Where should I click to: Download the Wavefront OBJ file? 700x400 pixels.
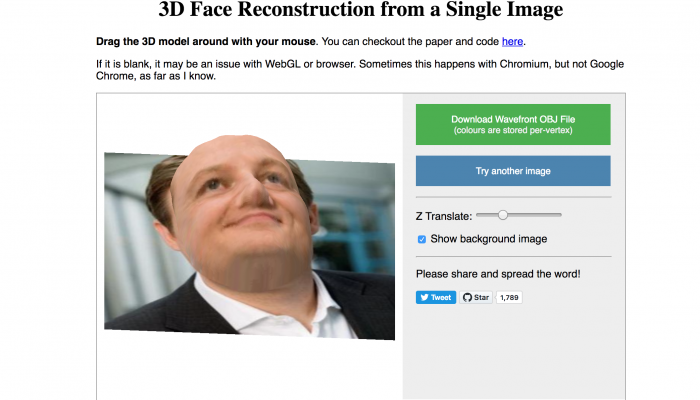(513, 125)
